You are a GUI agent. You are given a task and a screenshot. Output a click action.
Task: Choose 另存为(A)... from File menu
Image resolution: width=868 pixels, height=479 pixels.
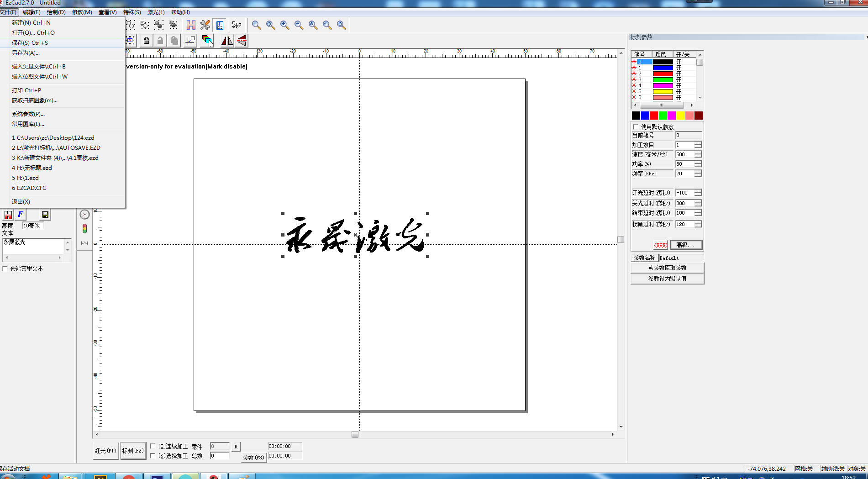click(26, 53)
